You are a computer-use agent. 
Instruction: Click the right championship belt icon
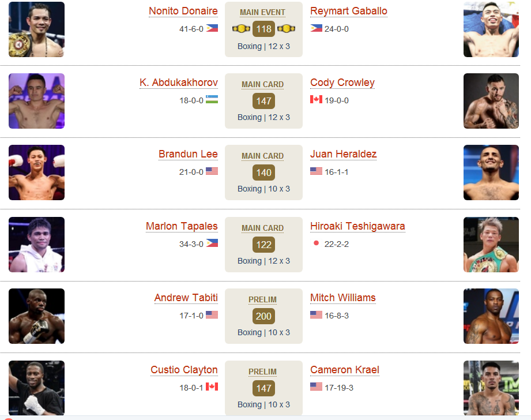point(286,29)
